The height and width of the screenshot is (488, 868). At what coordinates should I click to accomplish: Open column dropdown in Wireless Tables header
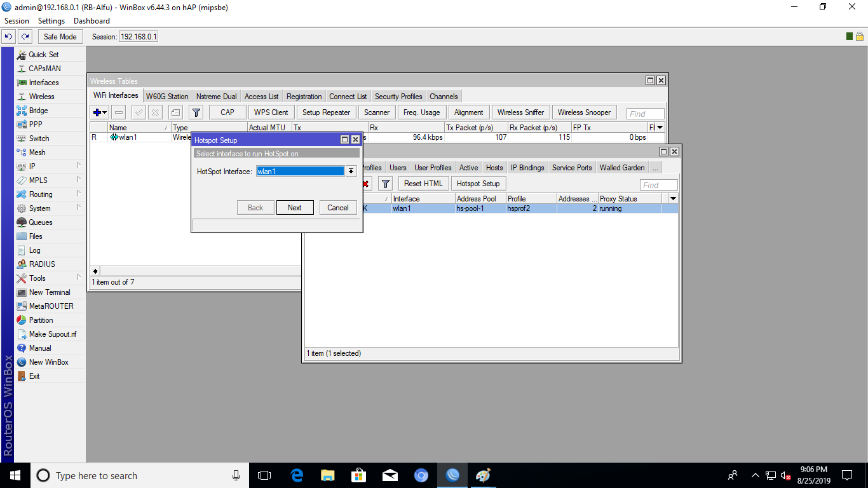(x=660, y=128)
